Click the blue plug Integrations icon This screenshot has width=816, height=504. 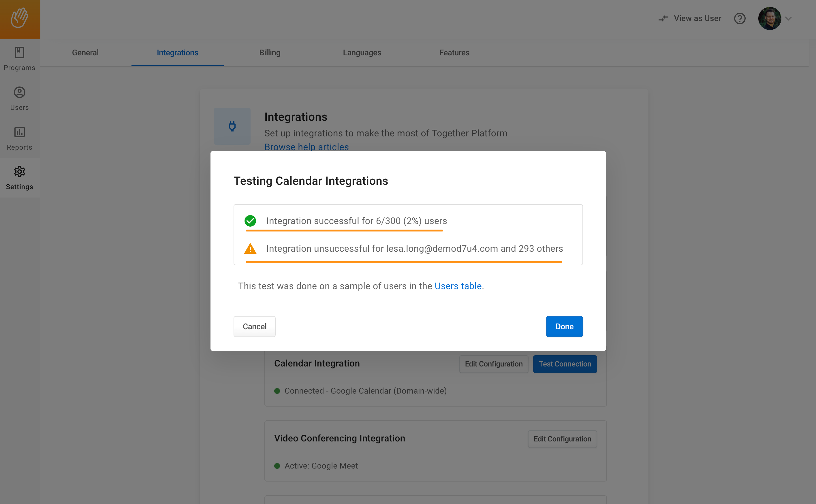tap(232, 126)
